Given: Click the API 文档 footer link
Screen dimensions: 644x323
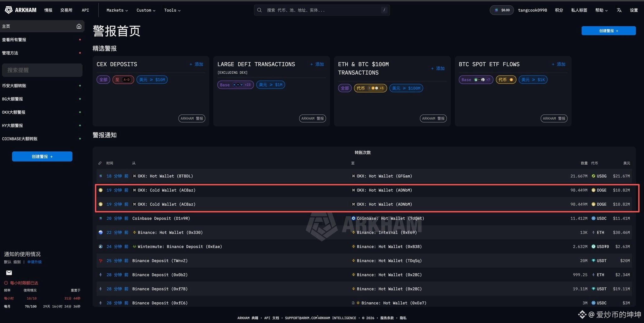Looking at the screenshot, I should (x=272, y=318).
